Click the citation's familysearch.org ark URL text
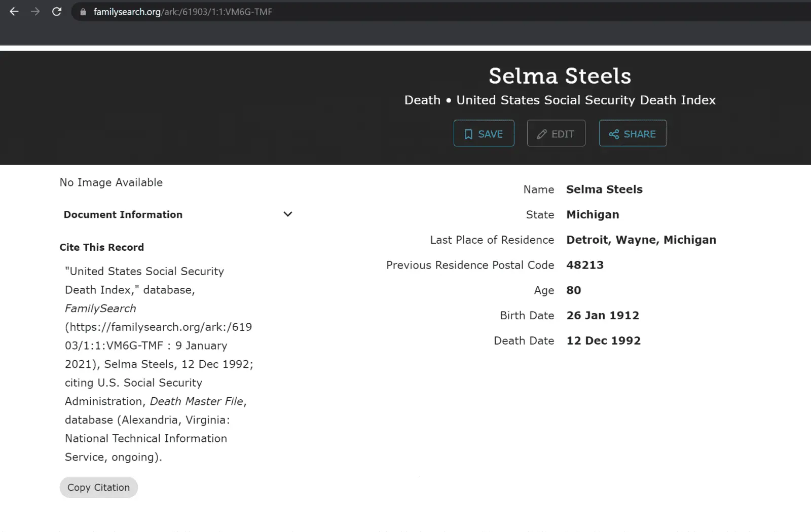The width and height of the screenshot is (811, 532). 158,327
